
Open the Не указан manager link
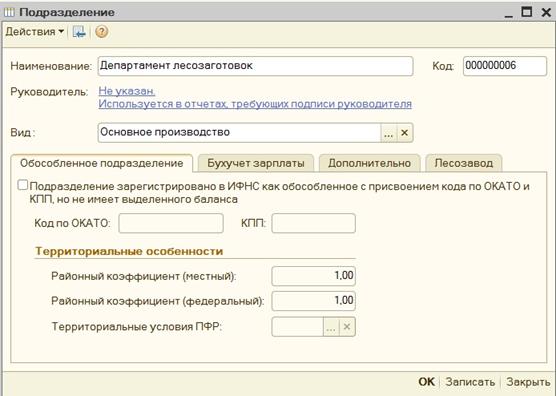click(x=127, y=91)
